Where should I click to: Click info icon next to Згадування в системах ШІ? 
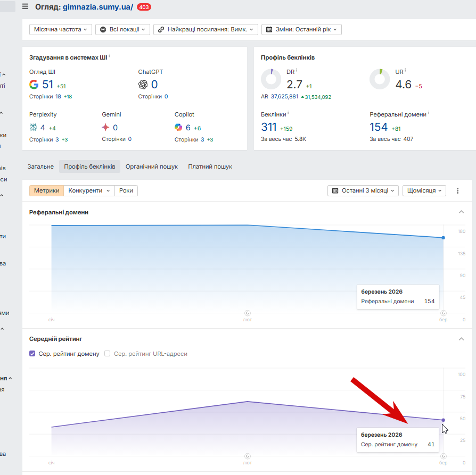click(x=109, y=56)
